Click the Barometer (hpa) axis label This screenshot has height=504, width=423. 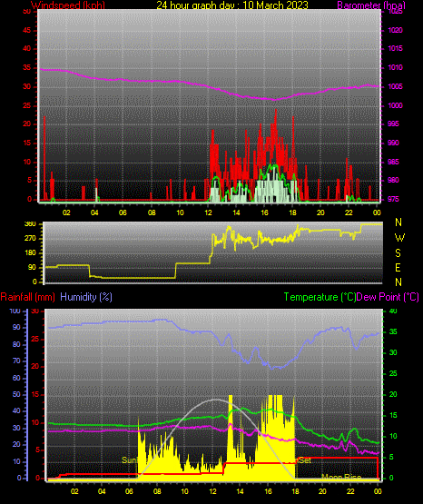[x=371, y=5]
